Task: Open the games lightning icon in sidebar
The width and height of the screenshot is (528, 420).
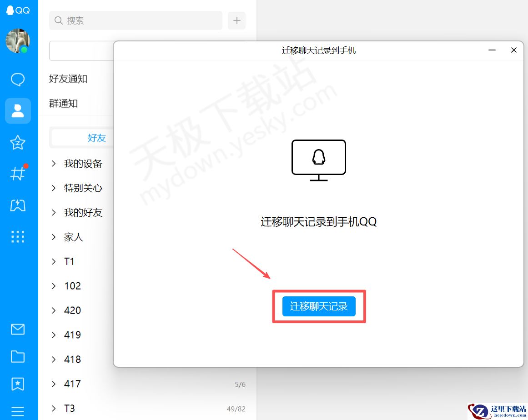Action: (x=18, y=205)
